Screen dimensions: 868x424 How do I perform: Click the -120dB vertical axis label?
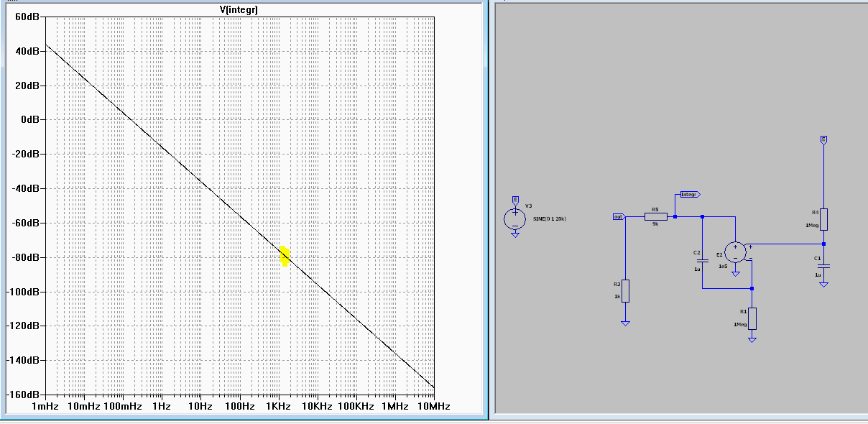coord(23,326)
